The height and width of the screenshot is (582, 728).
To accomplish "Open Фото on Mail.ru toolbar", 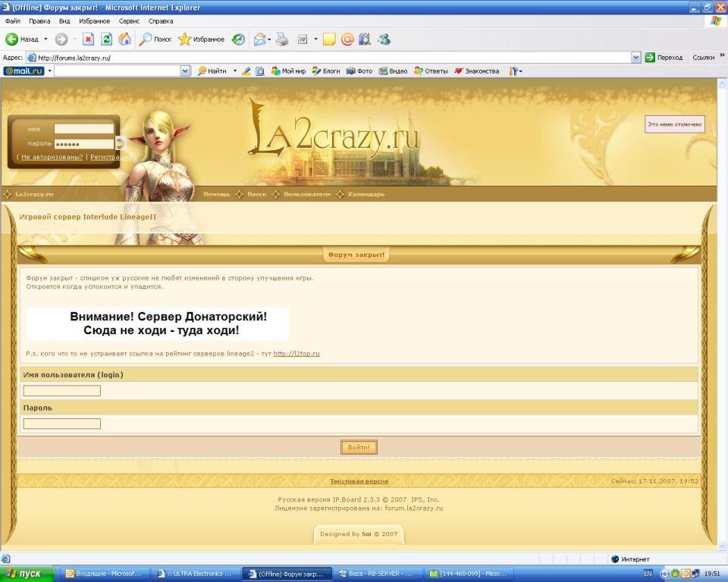I will coord(359,71).
